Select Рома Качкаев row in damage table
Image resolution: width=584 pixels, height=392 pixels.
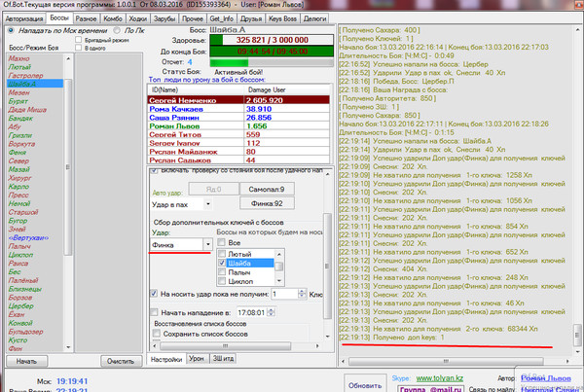point(238,109)
